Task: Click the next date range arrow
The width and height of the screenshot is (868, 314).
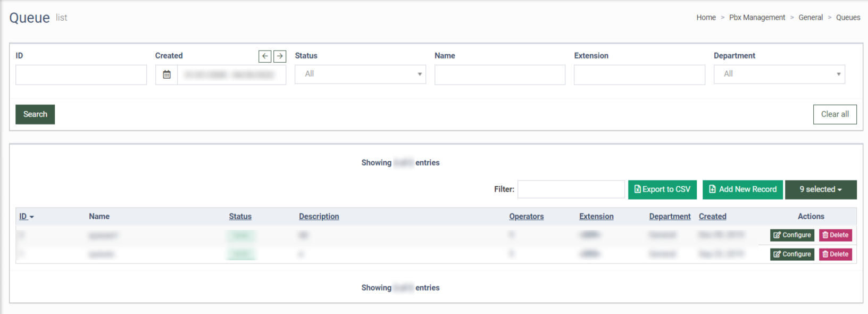Action: [x=280, y=56]
